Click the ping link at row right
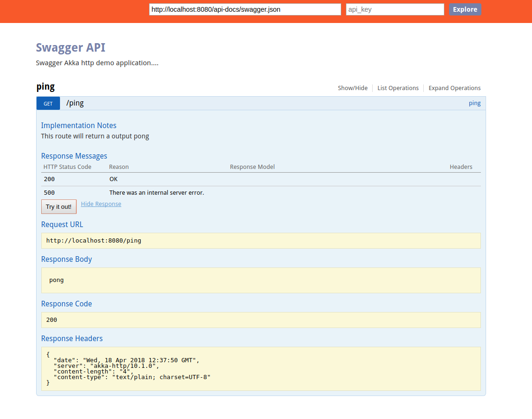The image size is (532, 419). 474,103
